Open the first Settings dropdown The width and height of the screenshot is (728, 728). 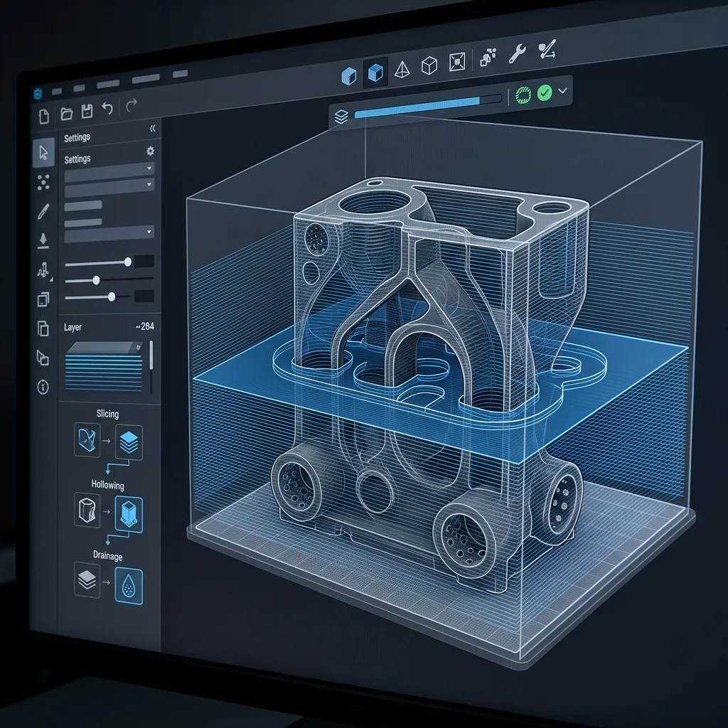tap(109, 172)
